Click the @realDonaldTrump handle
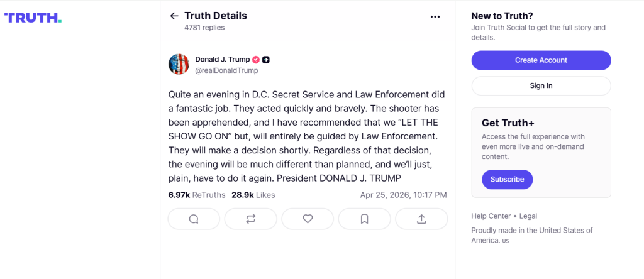644x279 pixels. point(226,70)
